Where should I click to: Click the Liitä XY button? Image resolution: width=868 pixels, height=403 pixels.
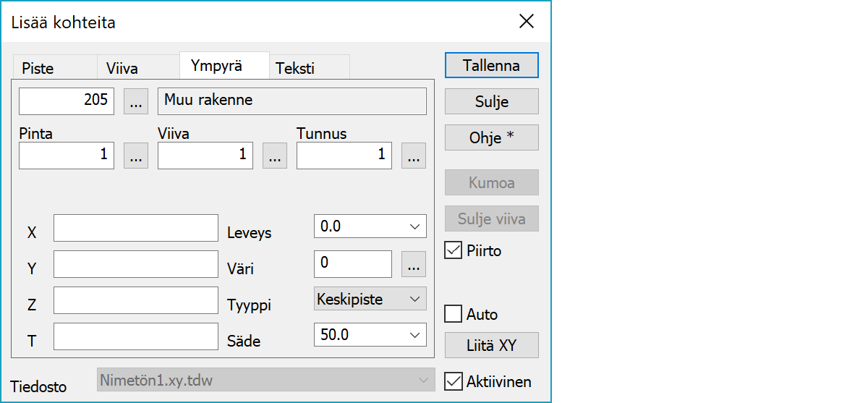click(491, 345)
